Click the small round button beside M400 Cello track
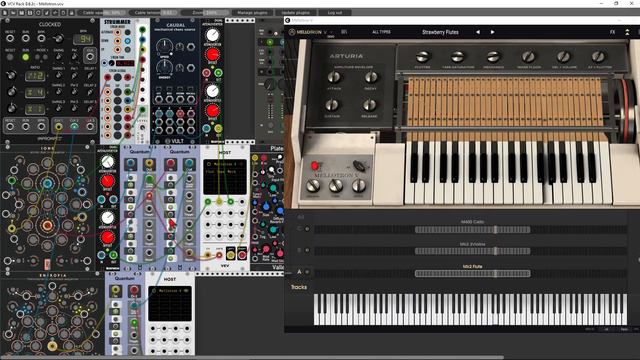The image size is (640, 360). point(307,229)
